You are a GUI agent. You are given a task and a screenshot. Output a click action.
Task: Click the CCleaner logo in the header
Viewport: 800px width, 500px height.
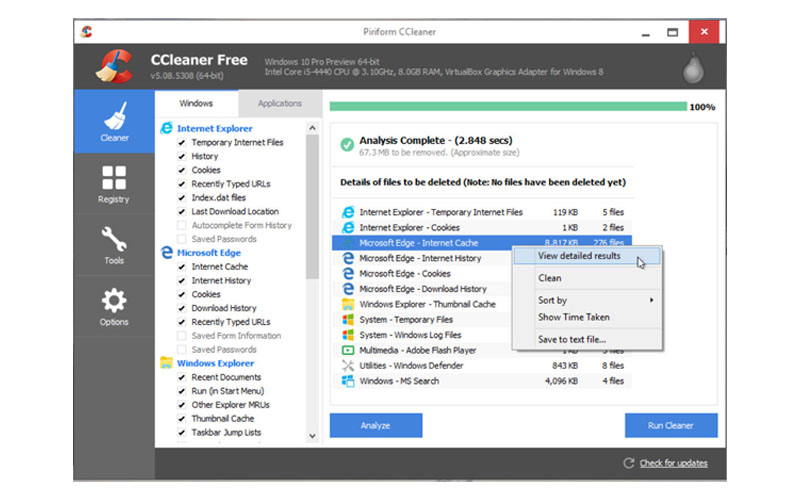115,66
